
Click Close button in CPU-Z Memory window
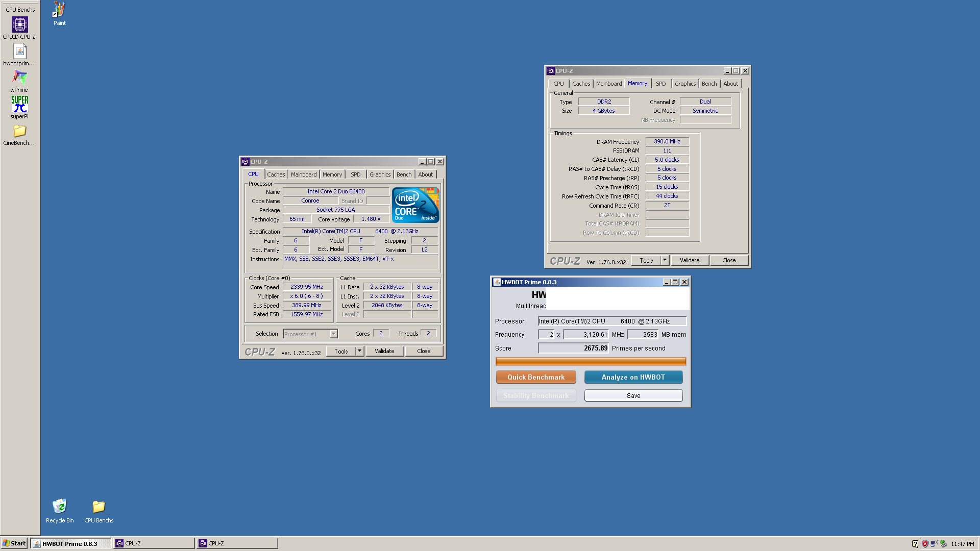(x=729, y=260)
